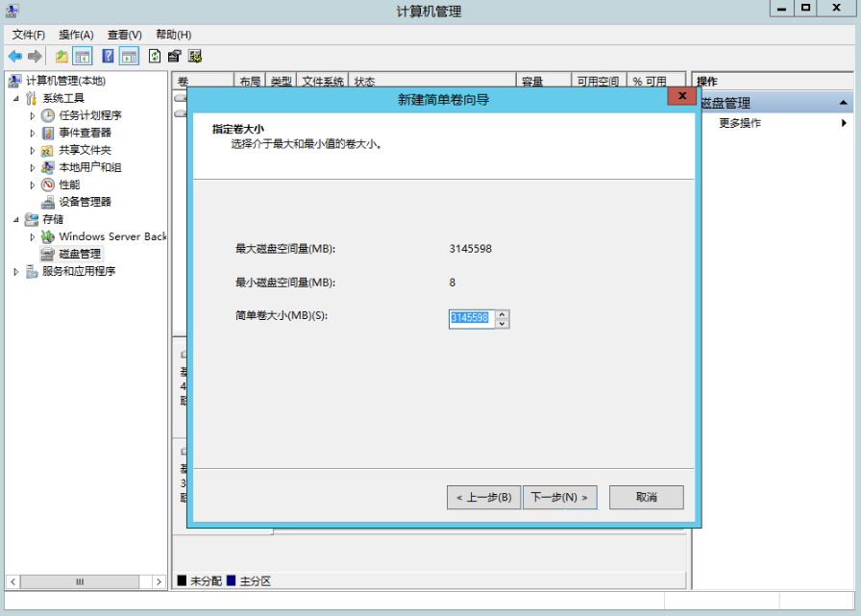Click the blue 主分区 legend swatch
861x616 pixels.
pyautogui.click(x=232, y=580)
